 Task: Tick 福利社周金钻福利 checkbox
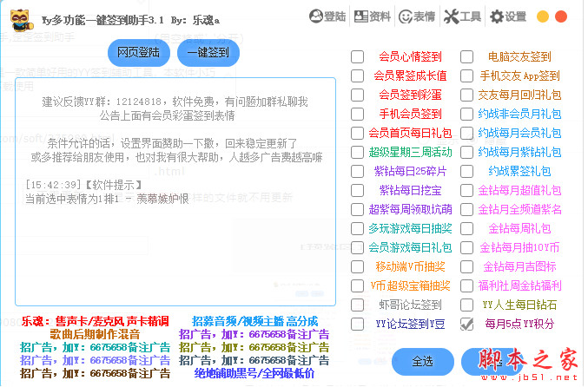(467, 285)
